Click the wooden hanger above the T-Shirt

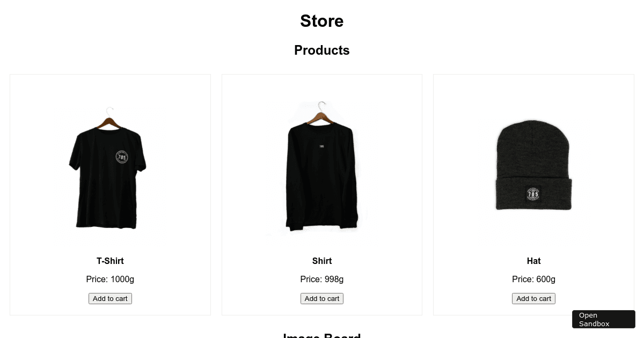[109, 122]
